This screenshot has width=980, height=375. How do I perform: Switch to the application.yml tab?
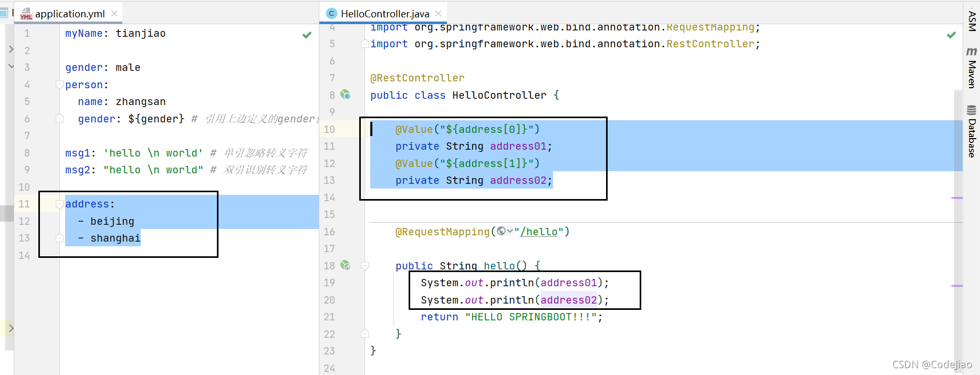[x=70, y=14]
